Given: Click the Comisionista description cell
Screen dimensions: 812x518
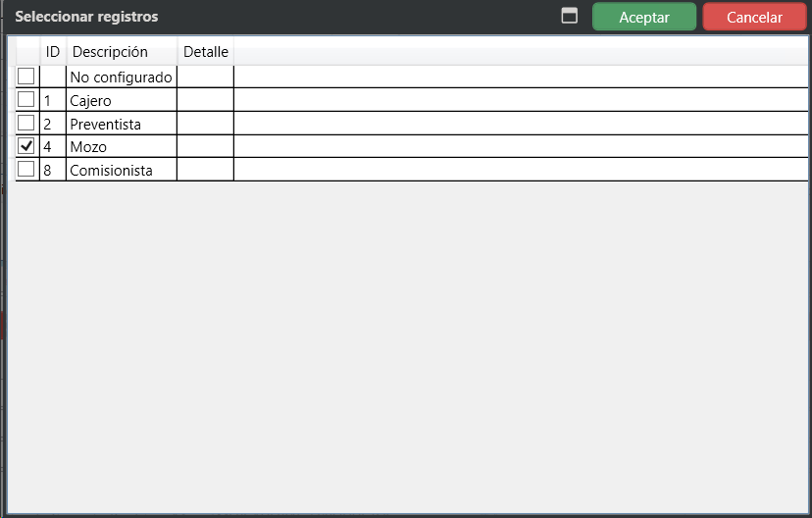Looking at the screenshot, I should tap(121, 171).
